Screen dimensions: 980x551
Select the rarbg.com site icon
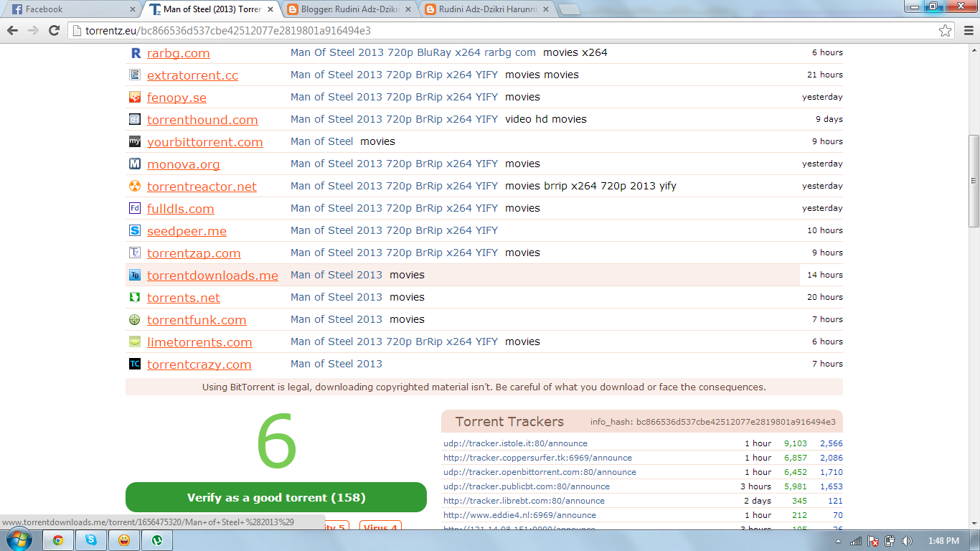point(134,52)
